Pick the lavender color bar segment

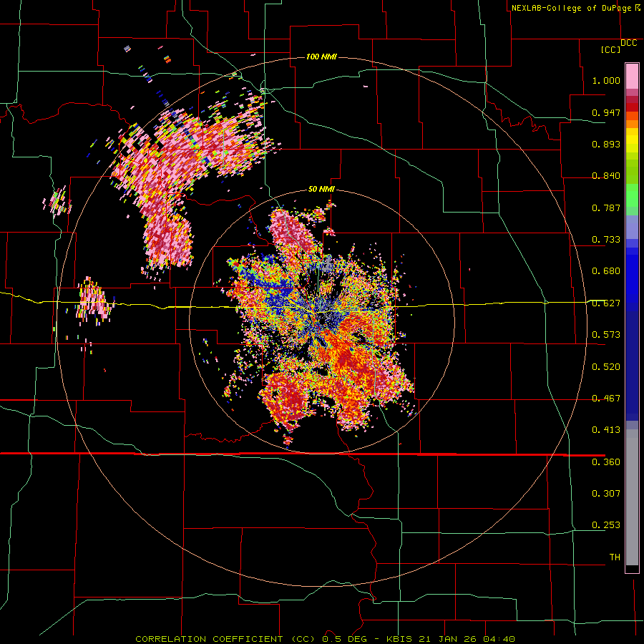pos(632,231)
